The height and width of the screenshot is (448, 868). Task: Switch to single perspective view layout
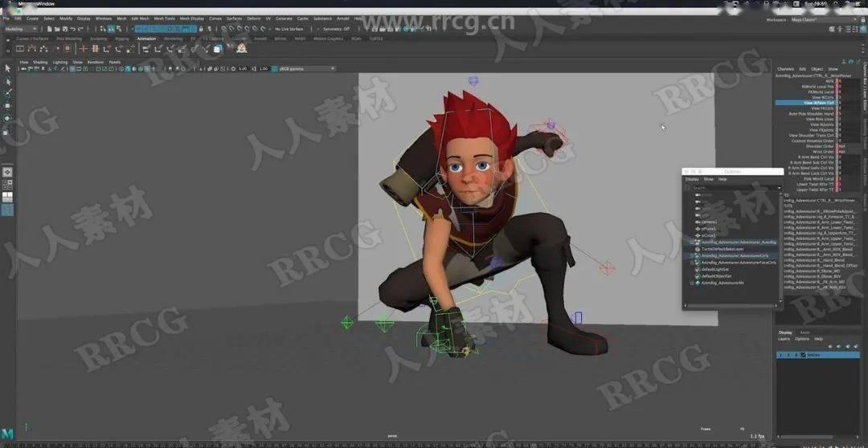pos(7,172)
